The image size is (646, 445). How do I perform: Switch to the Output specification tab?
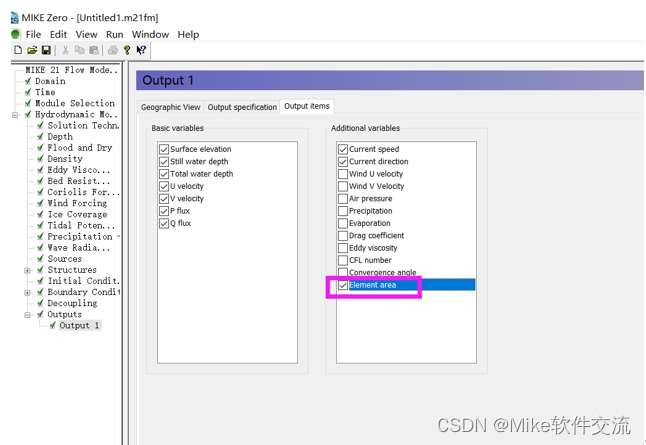tap(242, 107)
